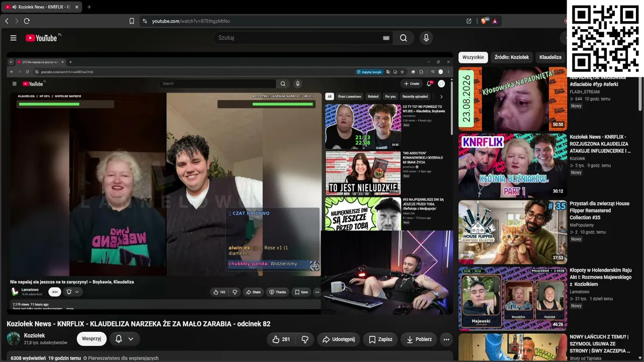Go back with the browser back arrow

click(x=7, y=21)
